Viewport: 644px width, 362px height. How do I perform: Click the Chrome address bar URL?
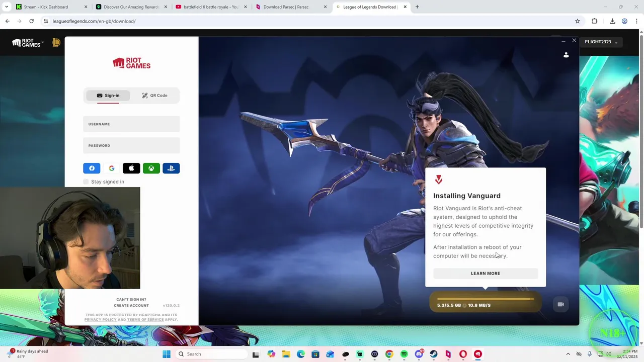[x=94, y=21]
